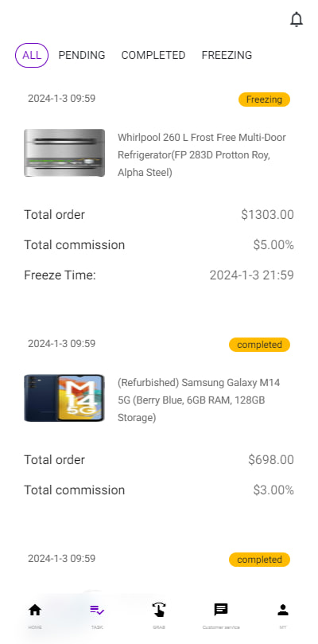The width and height of the screenshot is (318, 644).
Task: Filter by the FREEZING tab
Action: pos(227,55)
